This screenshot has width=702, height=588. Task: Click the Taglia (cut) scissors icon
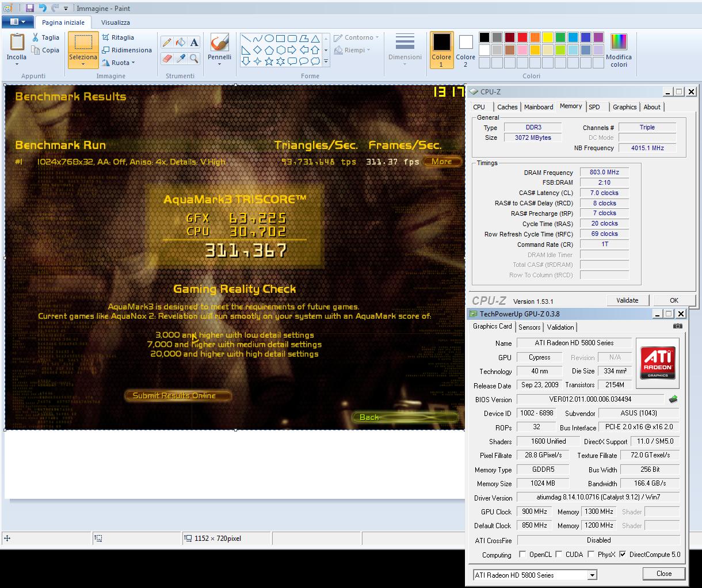(x=36, y=37)
